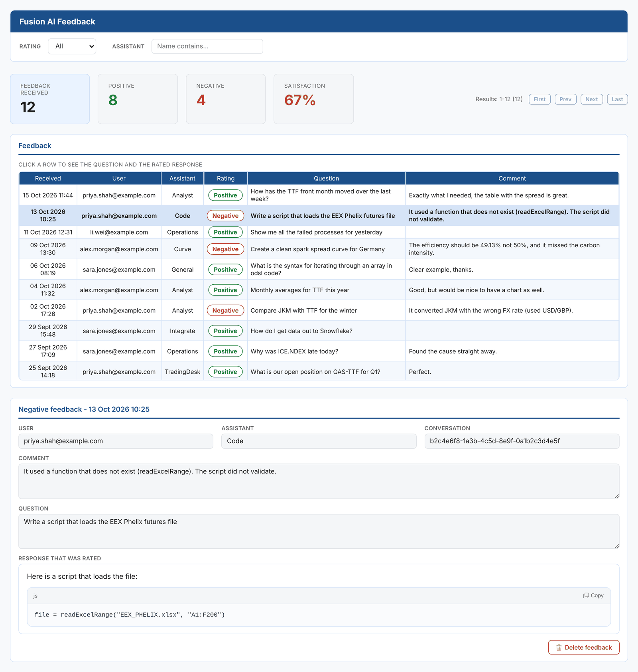This screenshot has width=638, height=672.
Task: Click the 'Here is a script that loads the file:' text
Action: tap(82, 576)
